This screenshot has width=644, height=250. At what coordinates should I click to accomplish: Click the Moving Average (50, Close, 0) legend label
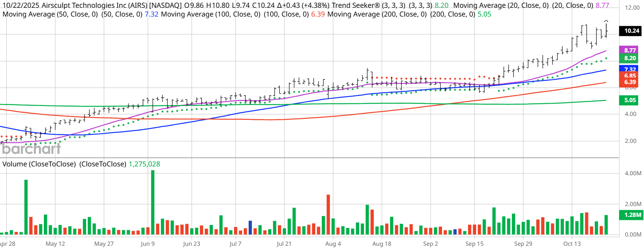click(50, 14)
